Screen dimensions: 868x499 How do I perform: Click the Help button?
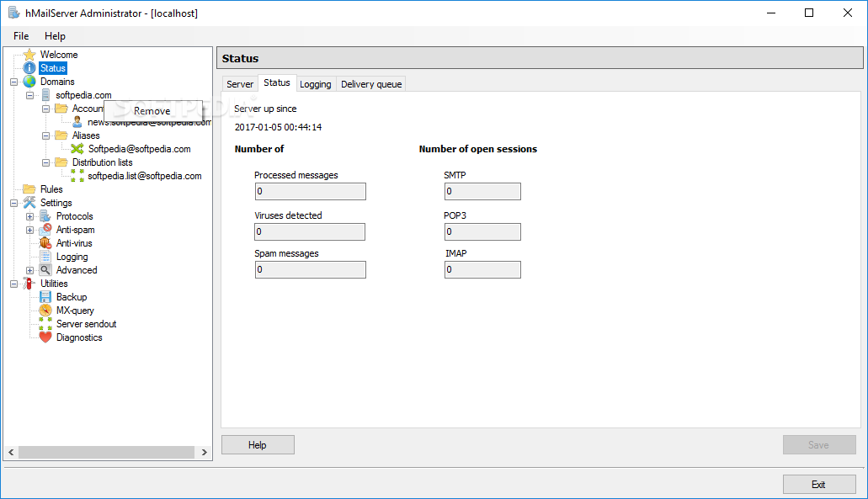coord(258,445)
